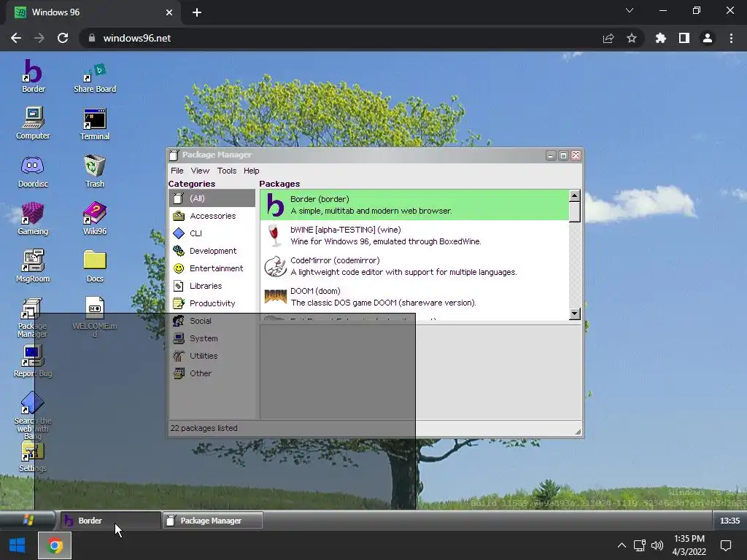The height and width of the screenshot is (560, 747).
Task: Open the File menu in Package Manager
Action: tap(177, 171)
